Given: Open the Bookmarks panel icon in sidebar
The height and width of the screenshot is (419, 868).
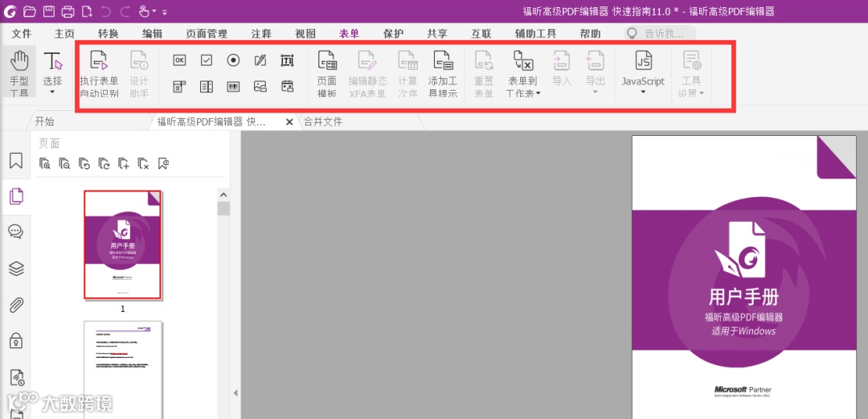Looking at the screenshot, I should [16, 161].
